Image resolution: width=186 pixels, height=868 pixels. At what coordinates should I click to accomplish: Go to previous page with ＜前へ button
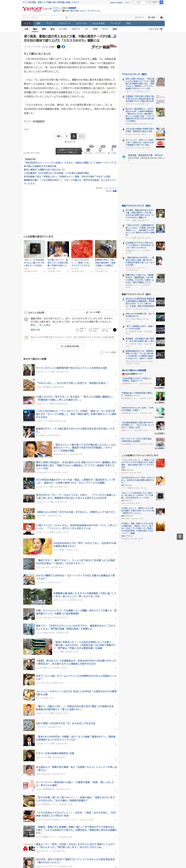(x=58, y=136)
